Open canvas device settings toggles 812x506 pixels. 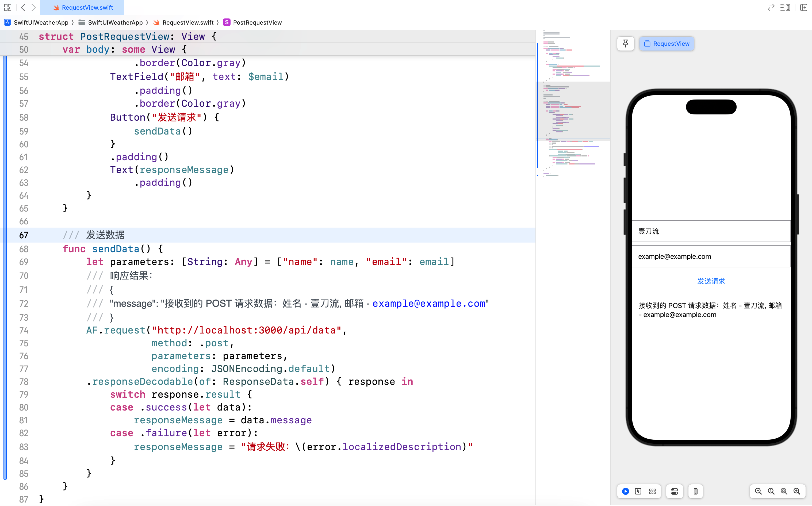tap(675, 491)
